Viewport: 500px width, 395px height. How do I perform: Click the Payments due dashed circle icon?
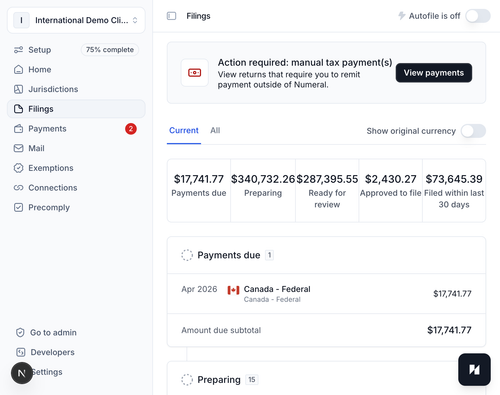tap(187, 255)
